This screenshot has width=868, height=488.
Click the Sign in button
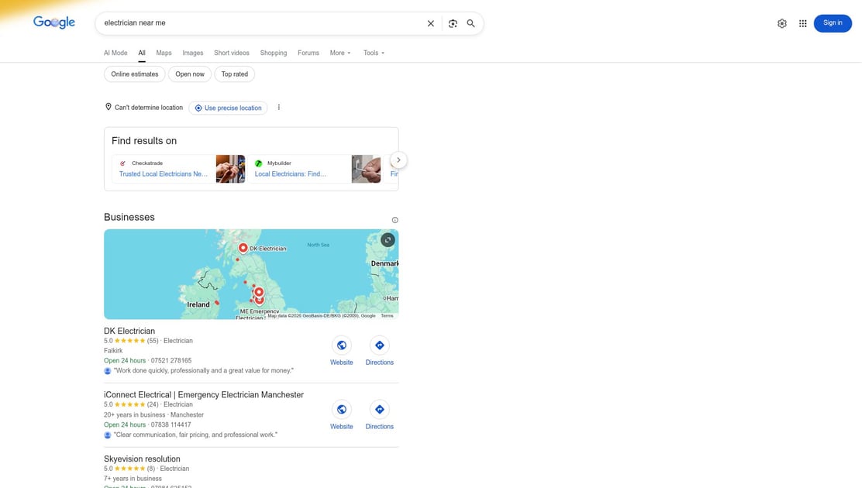pyautogui.click(x=832, y=23)
